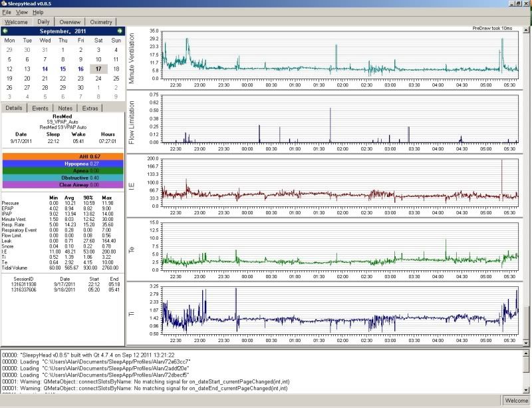Open the Help menu
The width and height of the screenshot is (532, 408).
pos(38,12)
